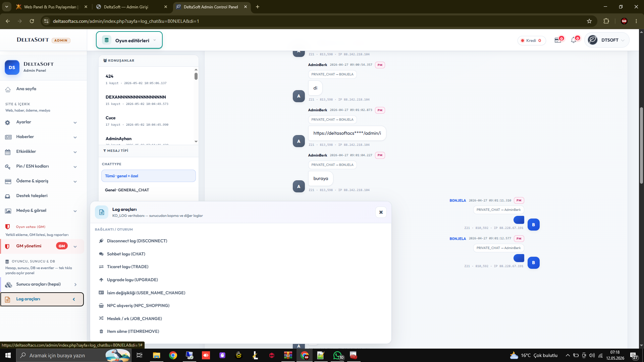Open the Oyun editörleri dropdown
644x362 pixels.
(129, 40)
